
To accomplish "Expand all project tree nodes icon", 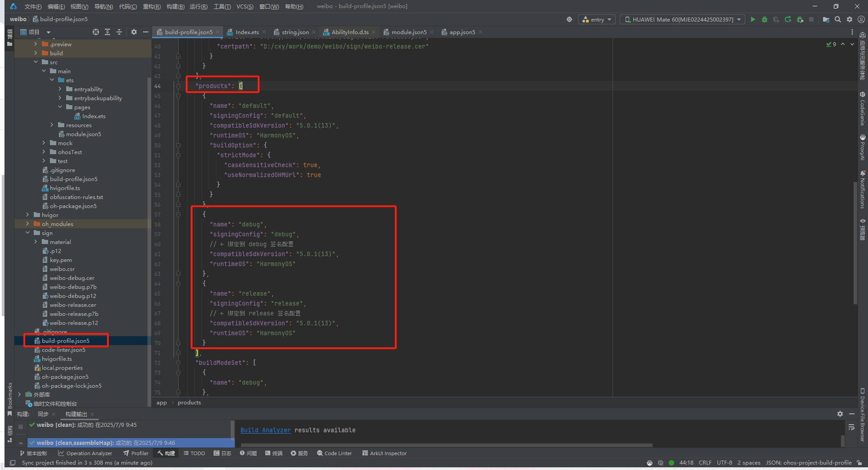I will [107, 32].
